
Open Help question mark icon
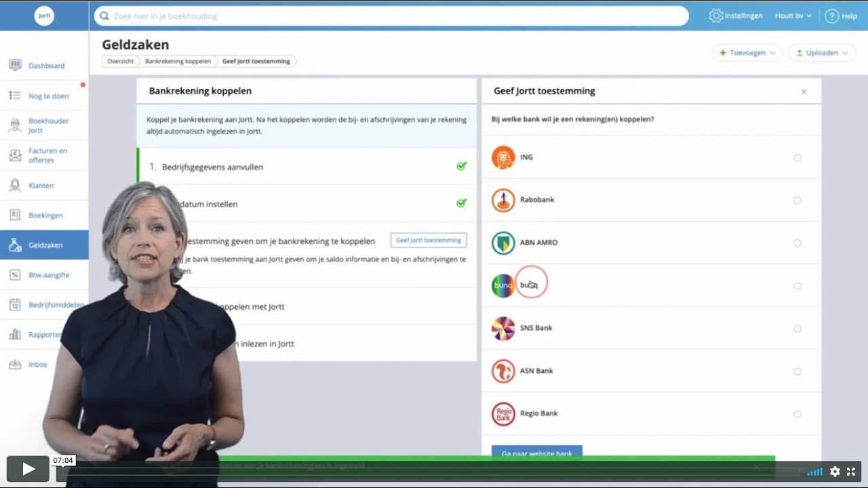(x=832, y=16)
